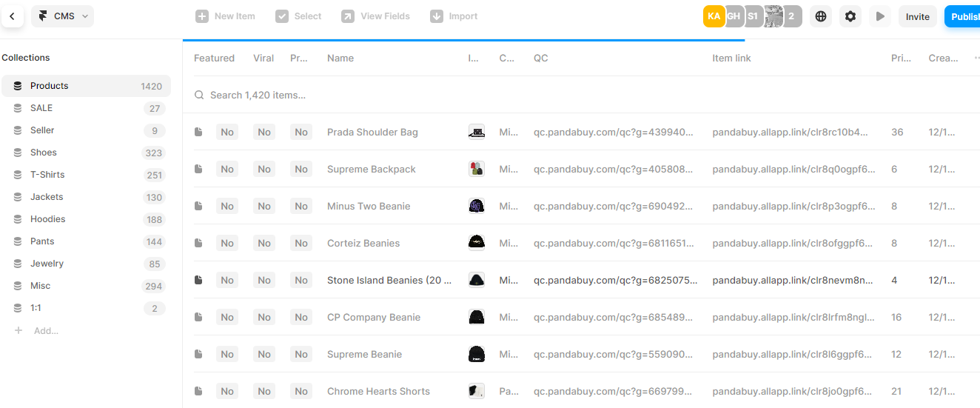
Task: Open the Jewelry collection
Action: [47, 264]
